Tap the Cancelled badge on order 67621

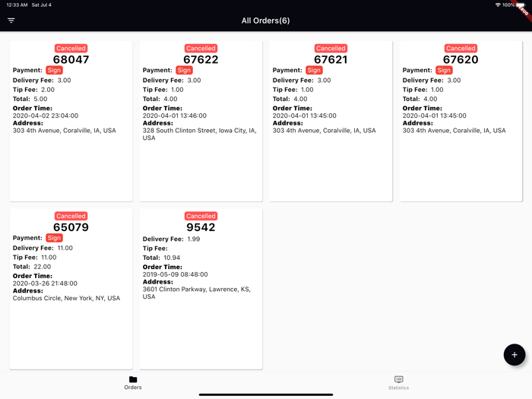pyautogui.click(x=331, y=48)
